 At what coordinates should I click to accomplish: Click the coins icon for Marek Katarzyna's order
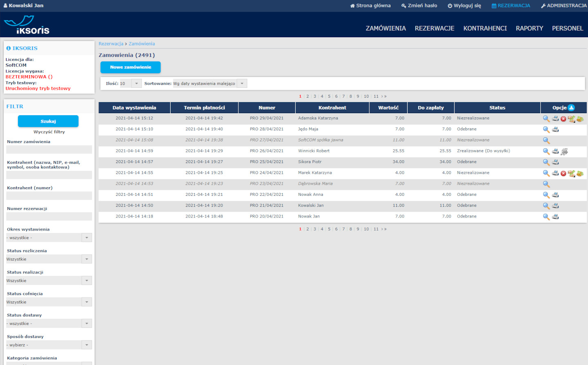[x=580, y=173]
